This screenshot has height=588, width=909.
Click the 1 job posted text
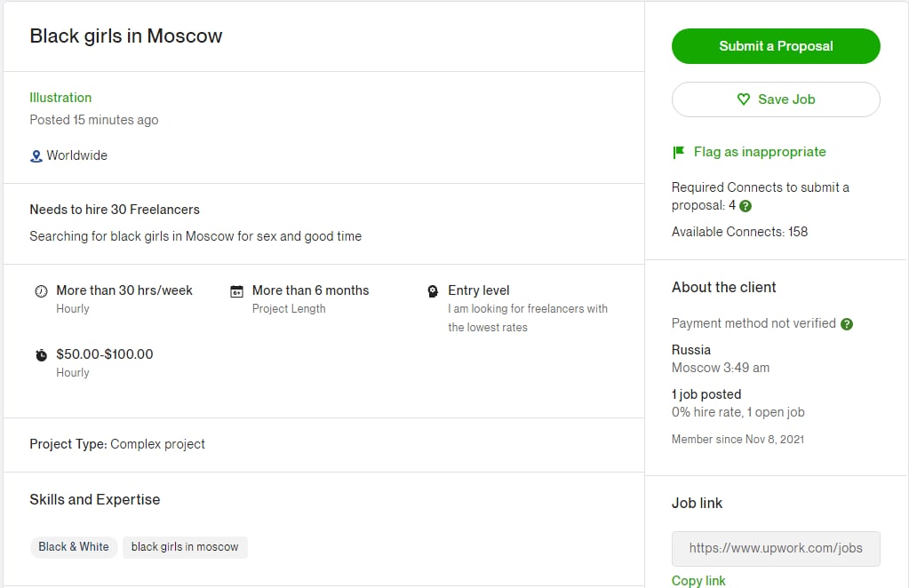706,394
